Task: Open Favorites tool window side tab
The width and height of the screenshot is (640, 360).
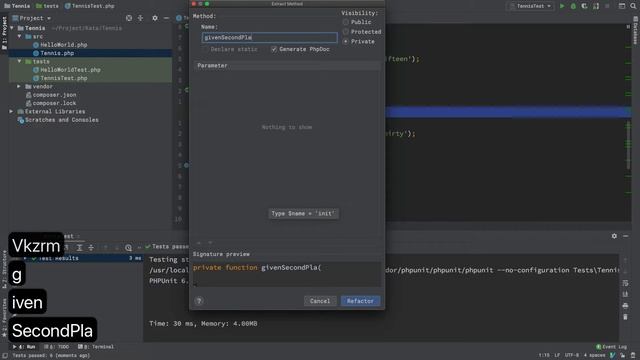Action: click(4, 318)
